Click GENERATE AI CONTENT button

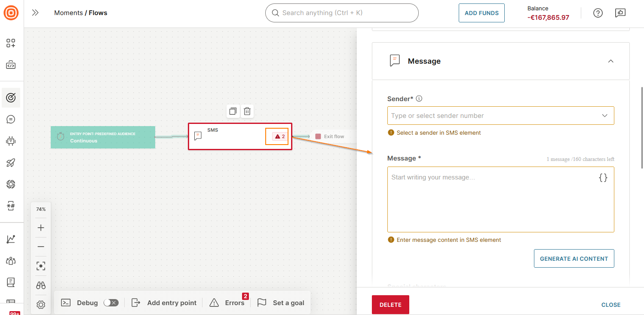574,258
